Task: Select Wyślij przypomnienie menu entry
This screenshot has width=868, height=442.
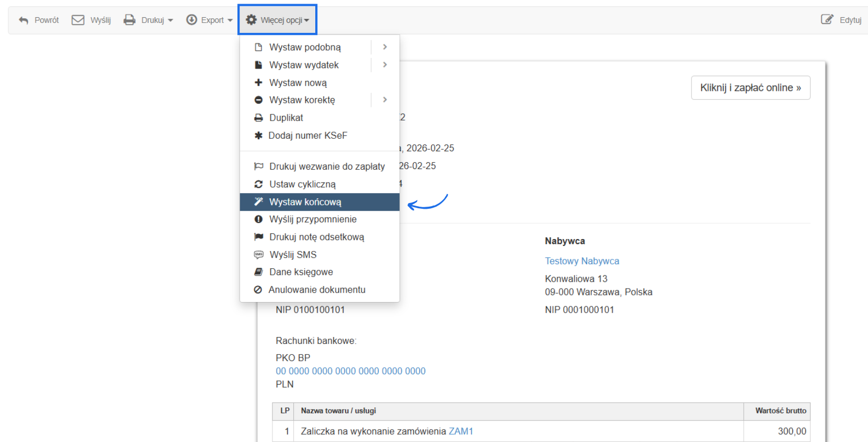Action: pos(313,219)
